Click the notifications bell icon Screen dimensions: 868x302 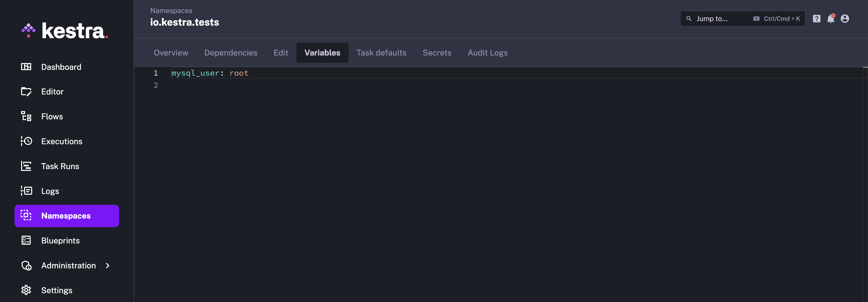(x=830, y=19)
